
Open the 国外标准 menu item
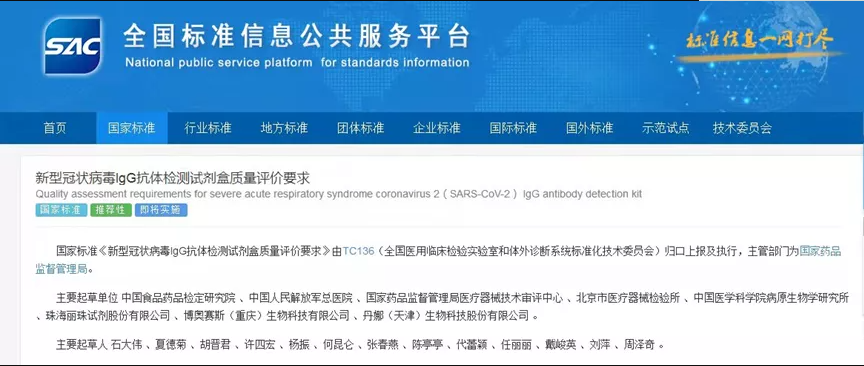coord(589,128)
